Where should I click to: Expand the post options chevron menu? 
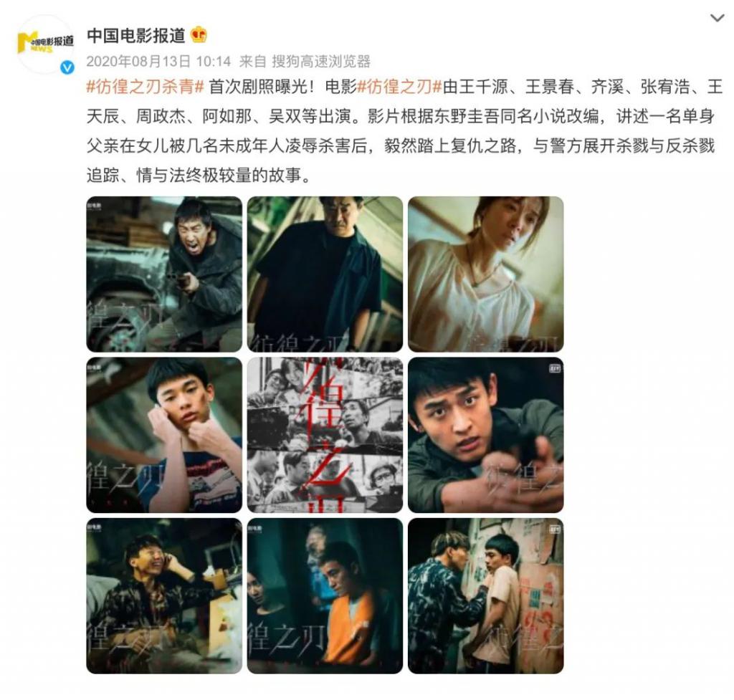[x=717, y=18]
